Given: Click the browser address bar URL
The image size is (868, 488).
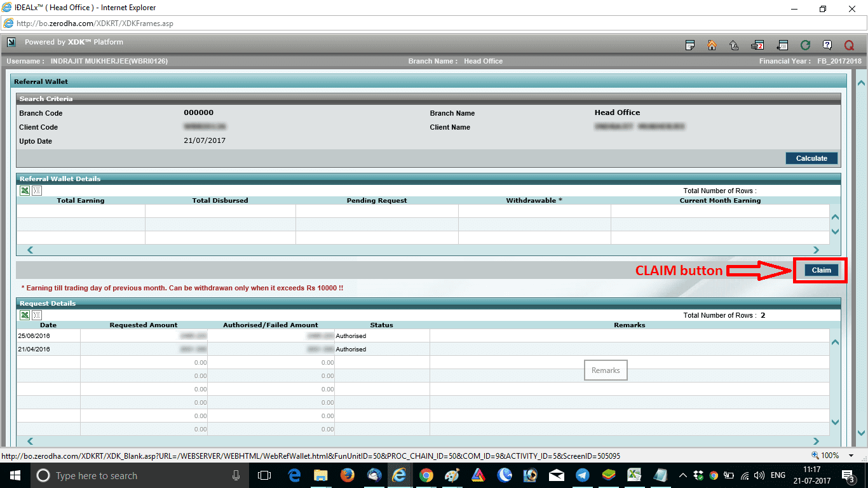Looking at the screenshot, I should tap(95, 24).
